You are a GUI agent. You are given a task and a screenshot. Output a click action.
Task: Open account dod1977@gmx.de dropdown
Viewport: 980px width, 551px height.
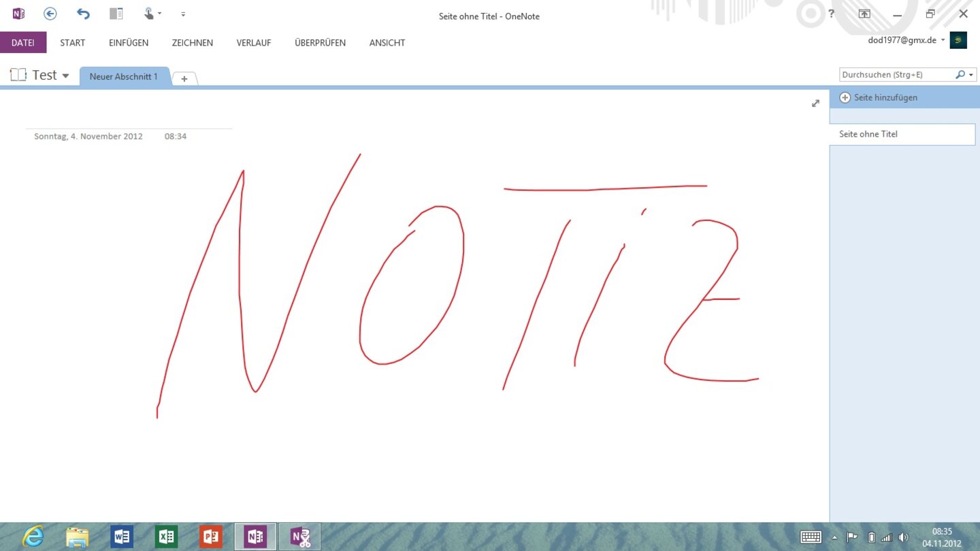point(906,40)
